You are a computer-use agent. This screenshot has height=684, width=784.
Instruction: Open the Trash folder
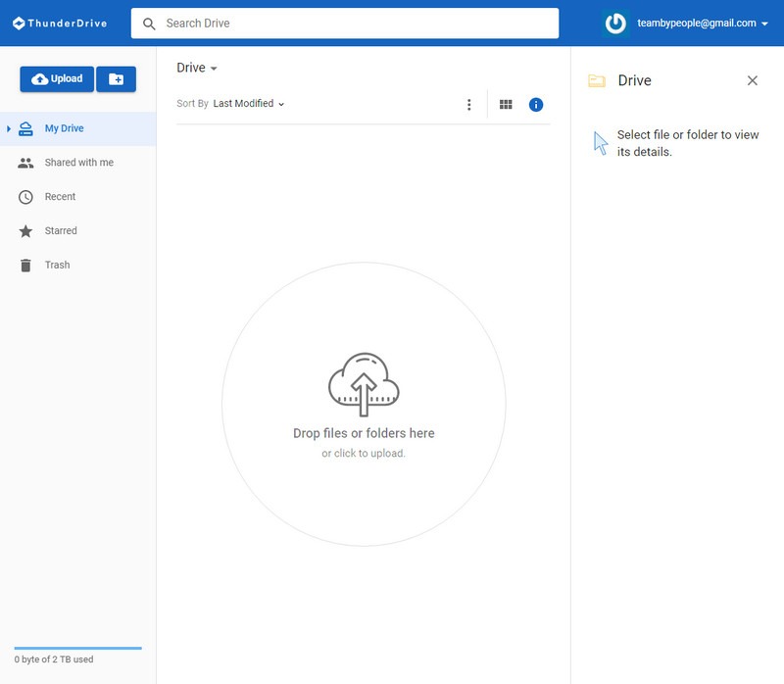coord(57,266)
